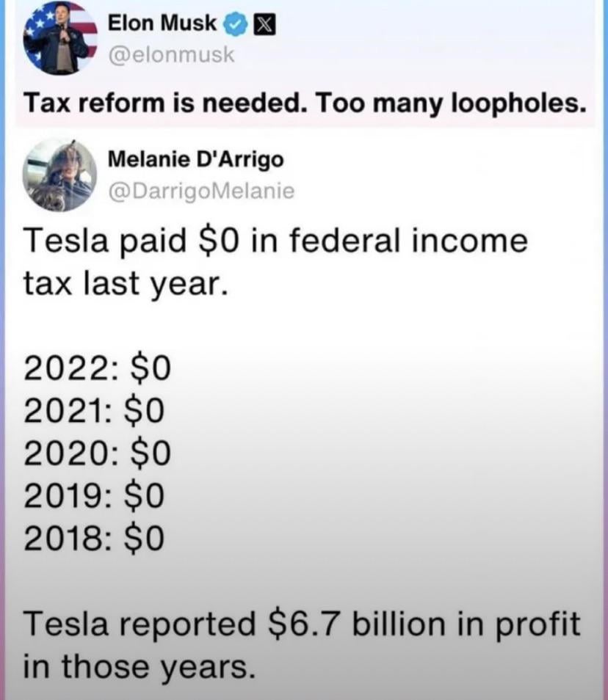The width and height of the screenshot is (608, 700).
Task: Click the "Tesla paid $0 in federal income" line
Action: tap(275, 241)
